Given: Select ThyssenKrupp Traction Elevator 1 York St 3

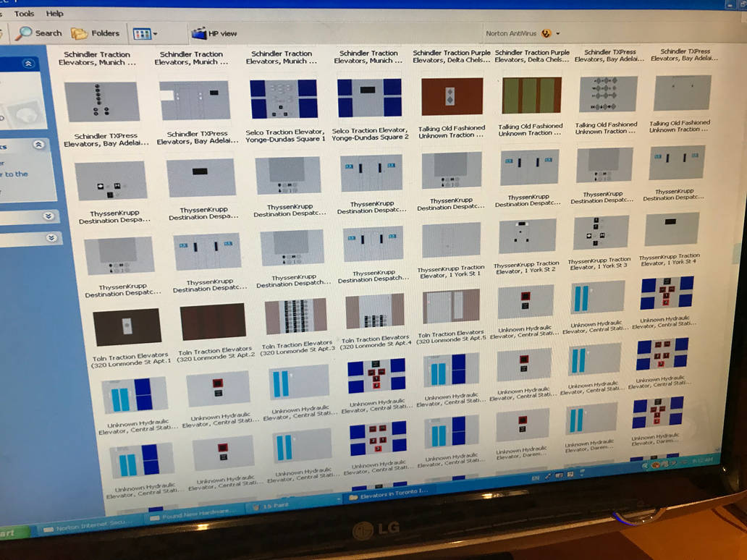Looking at the screenshot, I should 600,232.
